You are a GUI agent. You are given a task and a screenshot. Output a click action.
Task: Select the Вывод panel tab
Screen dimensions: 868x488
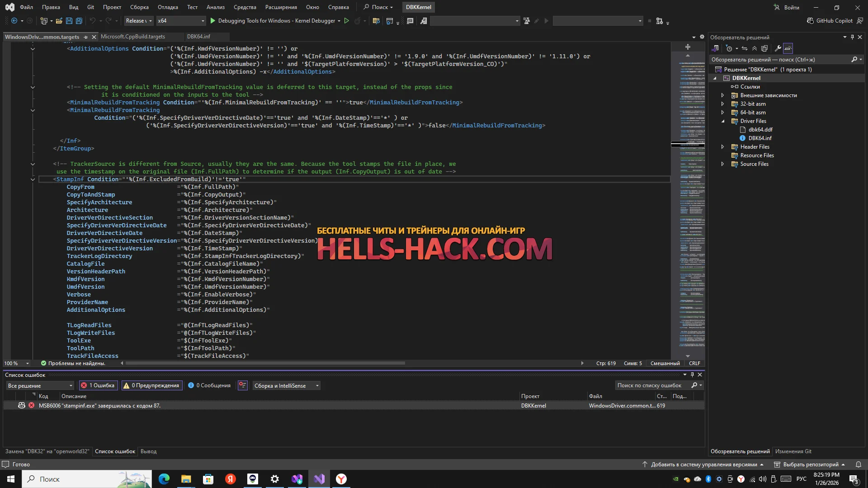point(148,451)
